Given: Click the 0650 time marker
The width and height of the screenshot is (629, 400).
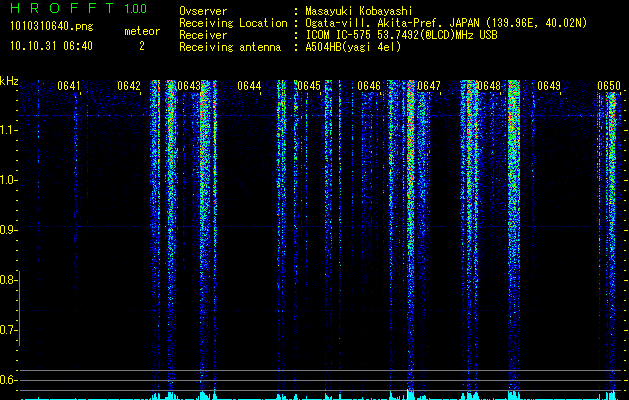Looking at the screenshot, I should tap(609, 86).
